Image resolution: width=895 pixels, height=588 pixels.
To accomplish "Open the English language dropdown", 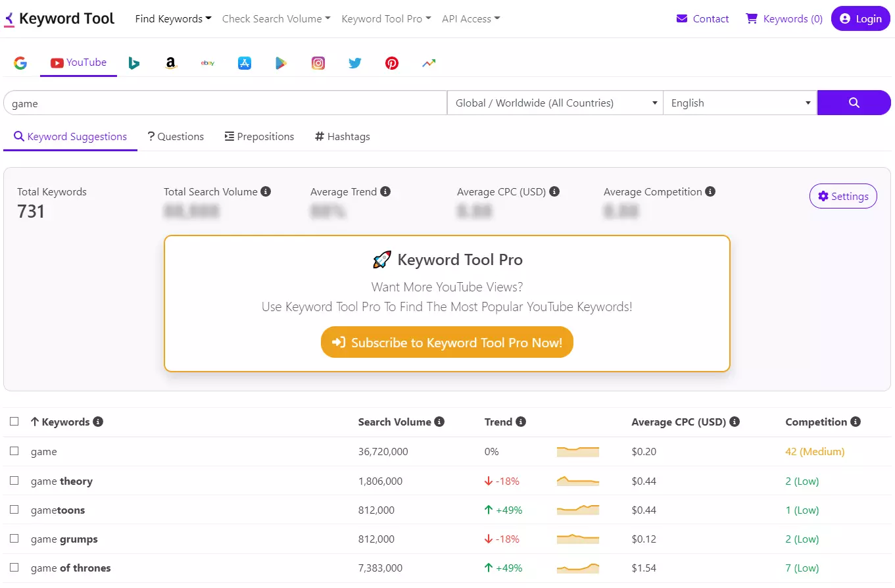I will pyautogui.click(x=740, y=103).
